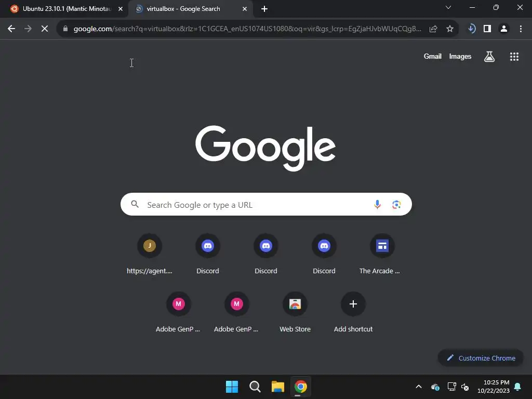Focus the Search Google or type a URL box
Screen dimensions: 532x399
(266, 204)
